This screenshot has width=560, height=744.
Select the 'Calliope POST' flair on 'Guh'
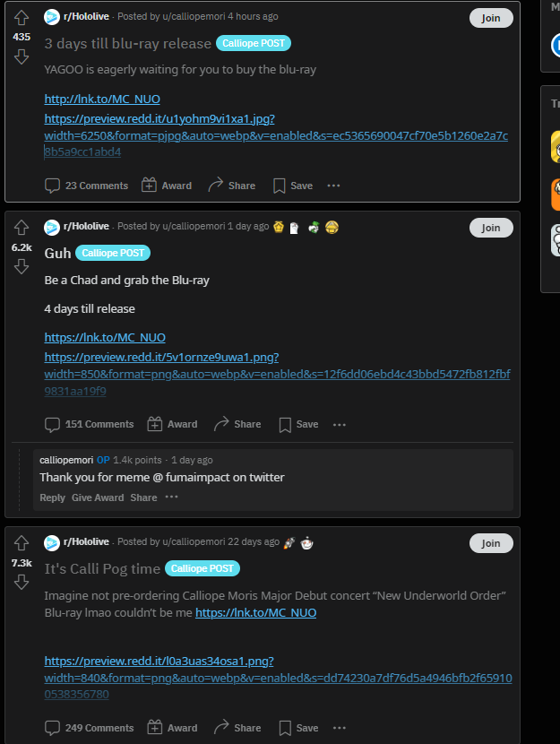click(113, 253)
